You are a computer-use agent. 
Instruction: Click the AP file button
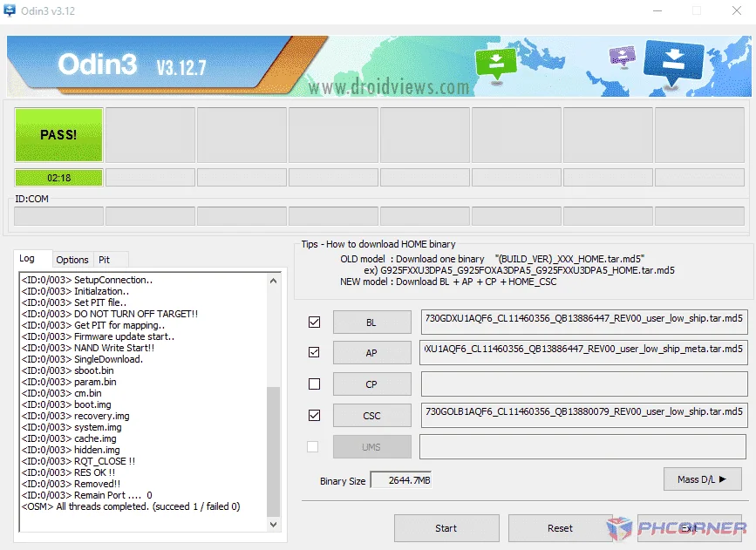coord(371,353)
